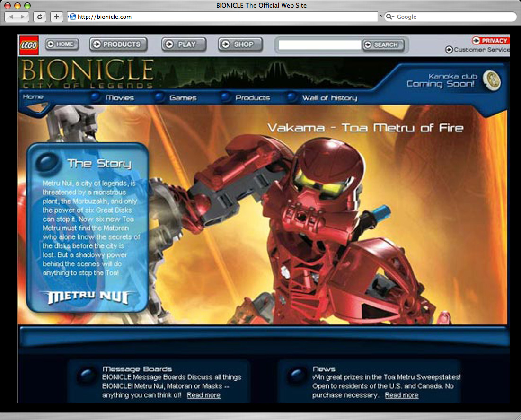Click the PRIVACY button

[490, 41]
